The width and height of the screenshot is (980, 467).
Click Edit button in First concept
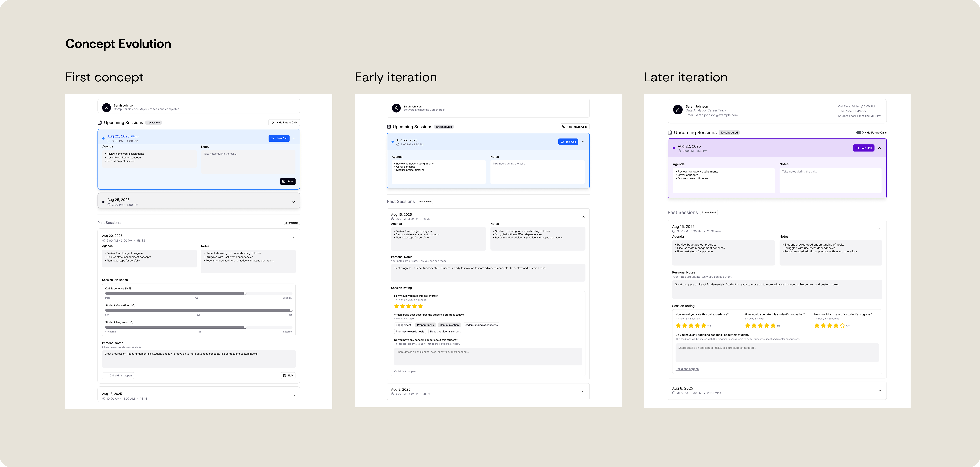(288, 376)
